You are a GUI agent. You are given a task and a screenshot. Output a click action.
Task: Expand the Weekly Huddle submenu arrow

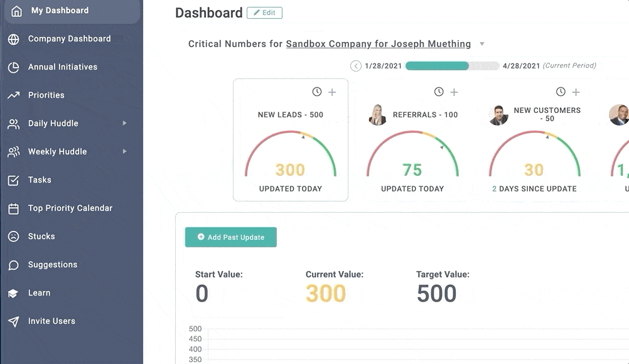tap(125, 151)
